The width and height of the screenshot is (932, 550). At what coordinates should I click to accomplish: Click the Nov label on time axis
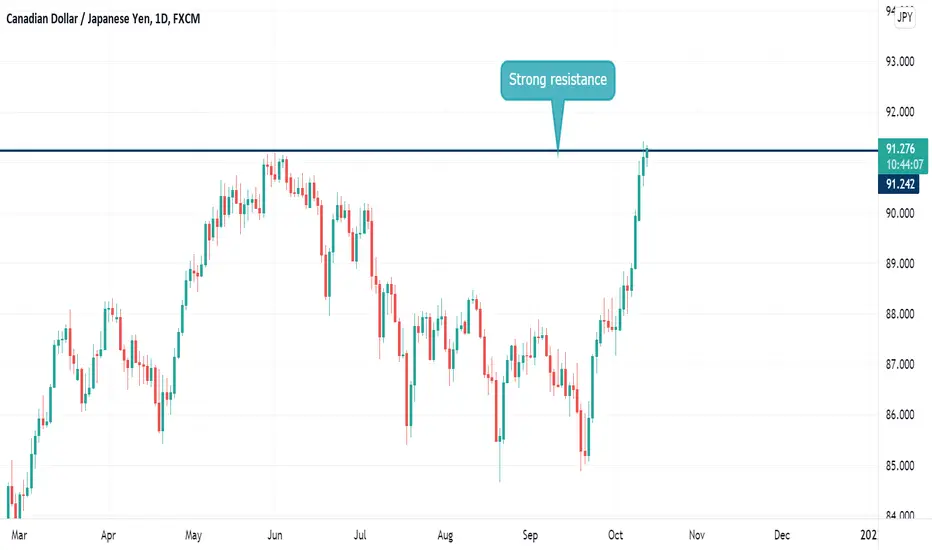coord(697,535)
